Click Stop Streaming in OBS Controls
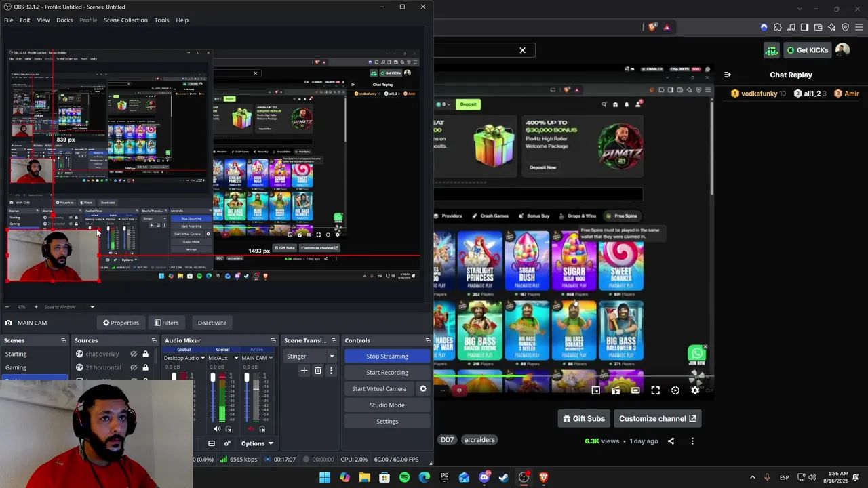This screenshot has height=488, width=868. coord(387,357)
